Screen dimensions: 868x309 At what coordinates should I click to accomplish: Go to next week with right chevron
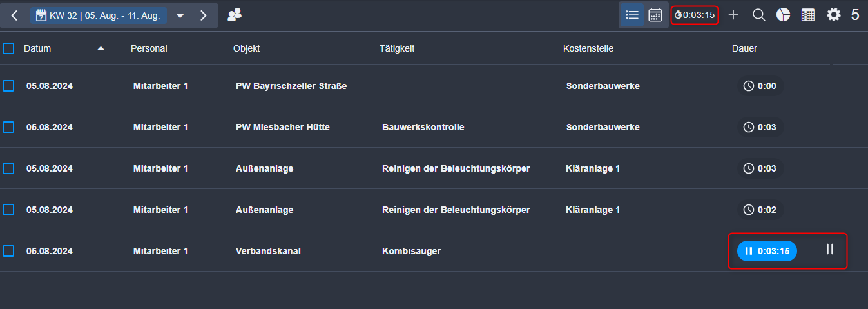(x=204, y=15)
